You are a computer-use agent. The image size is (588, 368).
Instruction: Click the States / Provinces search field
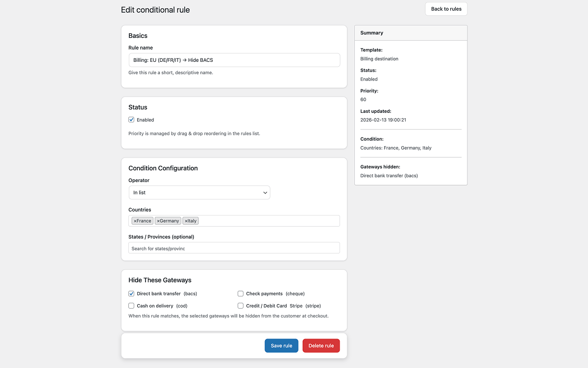[x=234, y=248]
